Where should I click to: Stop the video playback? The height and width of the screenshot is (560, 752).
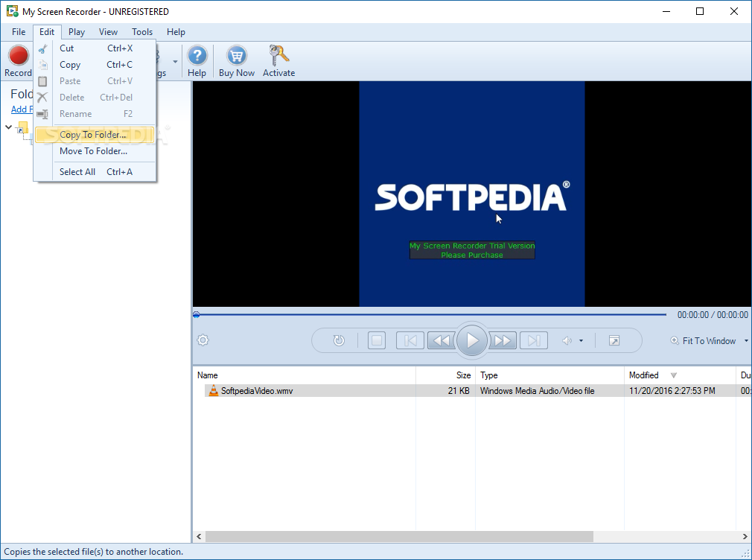(x=377, y=341)
